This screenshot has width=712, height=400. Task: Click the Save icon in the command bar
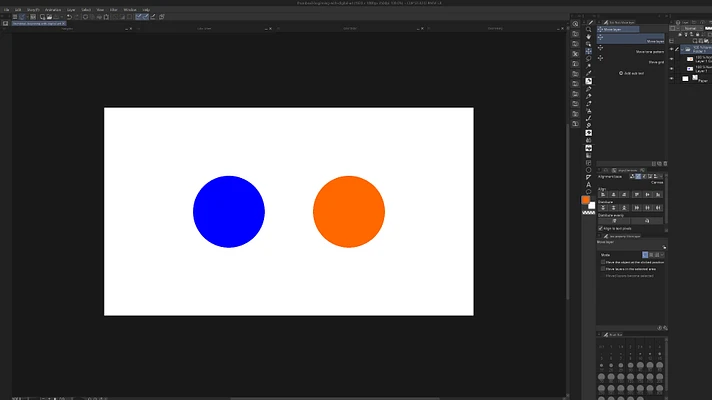(x=56, y=17)
